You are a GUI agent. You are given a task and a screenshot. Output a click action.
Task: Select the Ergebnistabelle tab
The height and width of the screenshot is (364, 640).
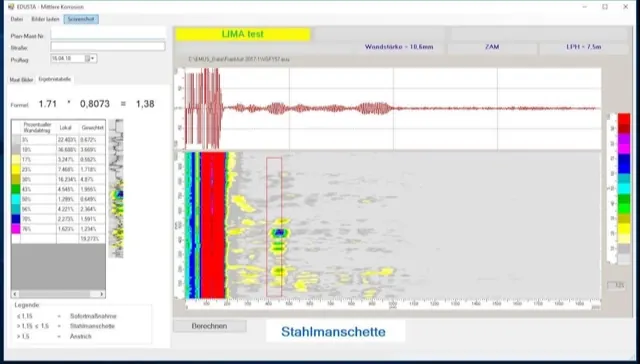click(55, 79)
